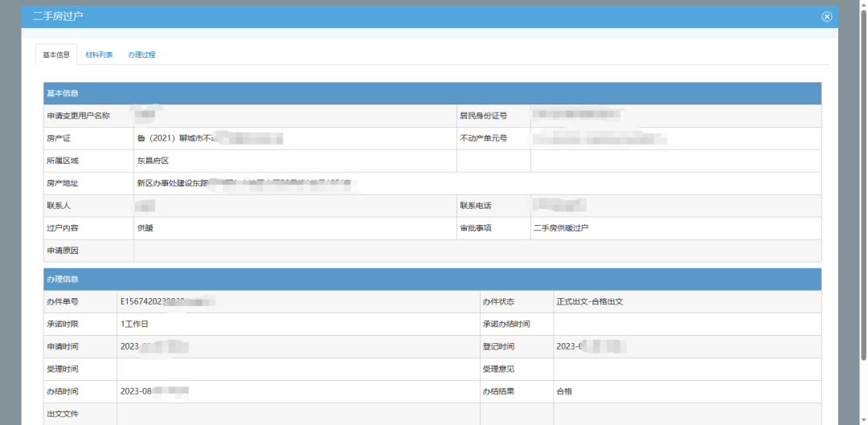Click the 登记时间 date value

coord(591,347)
